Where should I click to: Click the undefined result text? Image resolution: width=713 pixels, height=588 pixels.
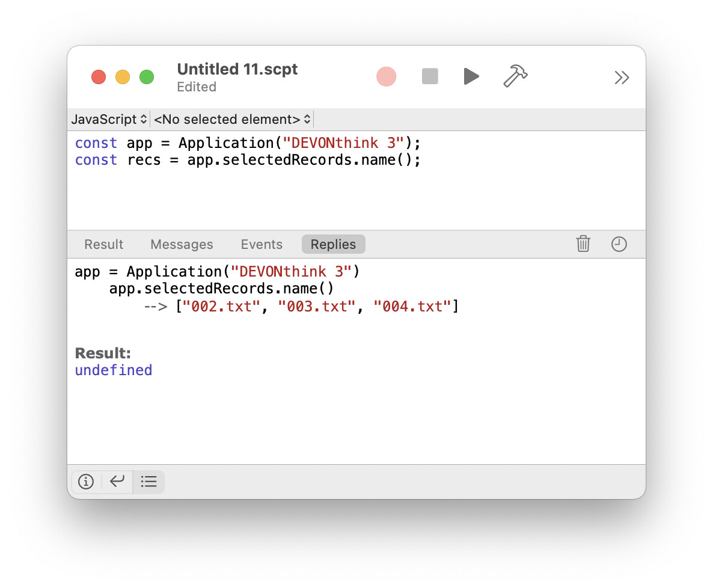point(114,370)
